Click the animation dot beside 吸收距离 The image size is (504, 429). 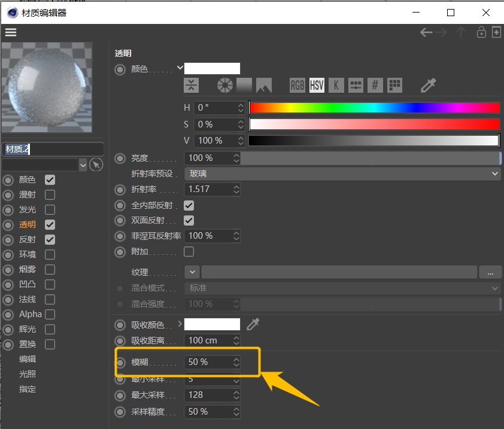(x=120, y=340)
